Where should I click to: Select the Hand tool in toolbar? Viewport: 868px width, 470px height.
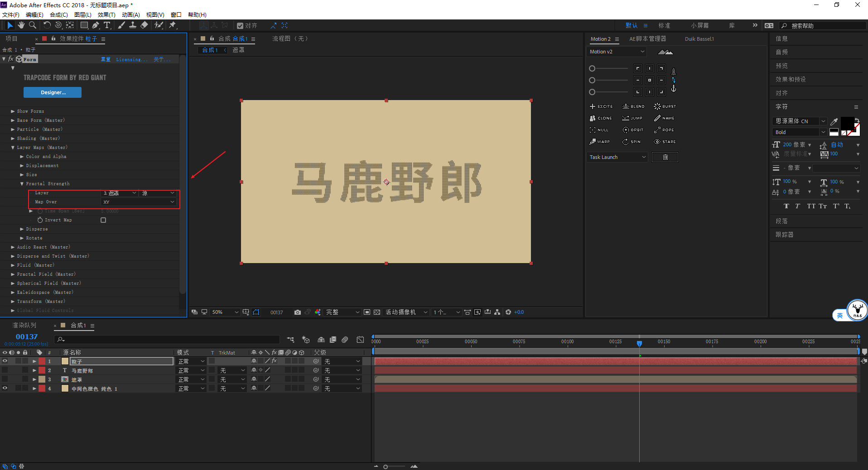[x=21, y=25]
